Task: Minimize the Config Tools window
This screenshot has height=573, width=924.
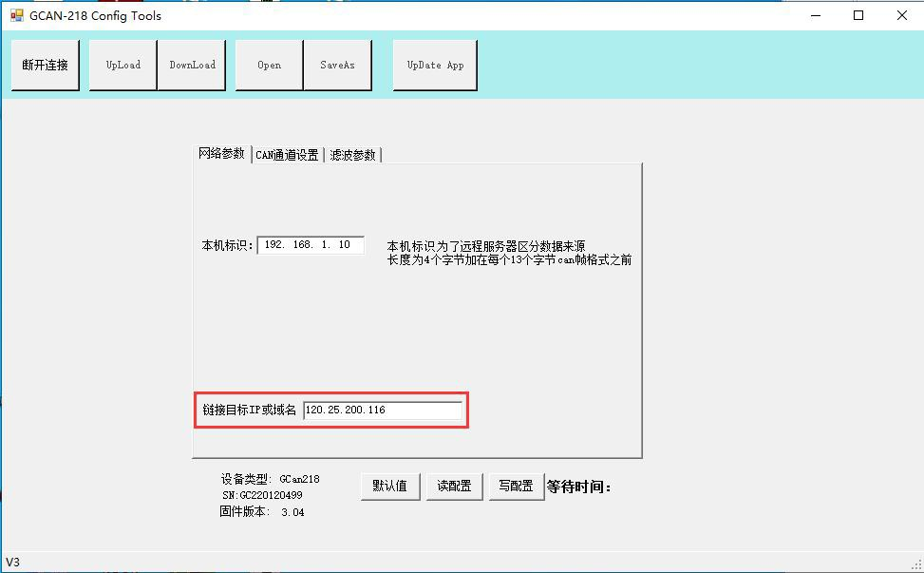Action: [x=815, y=15]
